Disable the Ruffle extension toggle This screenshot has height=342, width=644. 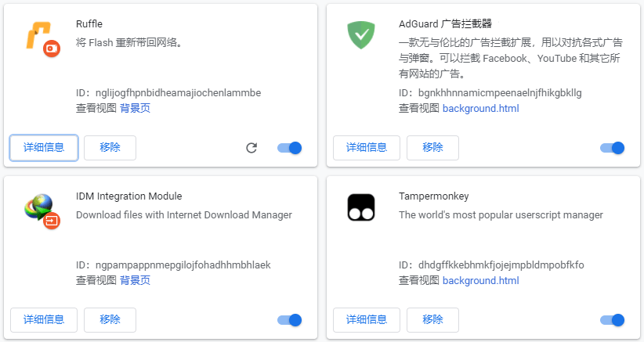coord(290,148)
